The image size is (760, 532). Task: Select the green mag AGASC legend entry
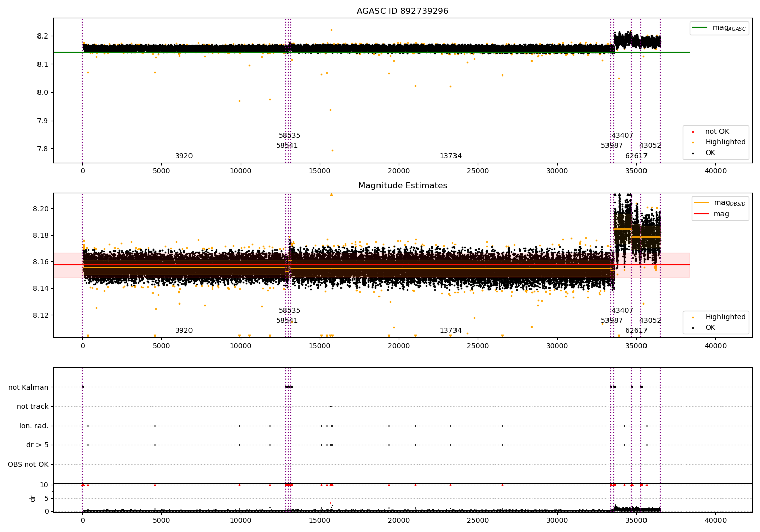point(719,28)
